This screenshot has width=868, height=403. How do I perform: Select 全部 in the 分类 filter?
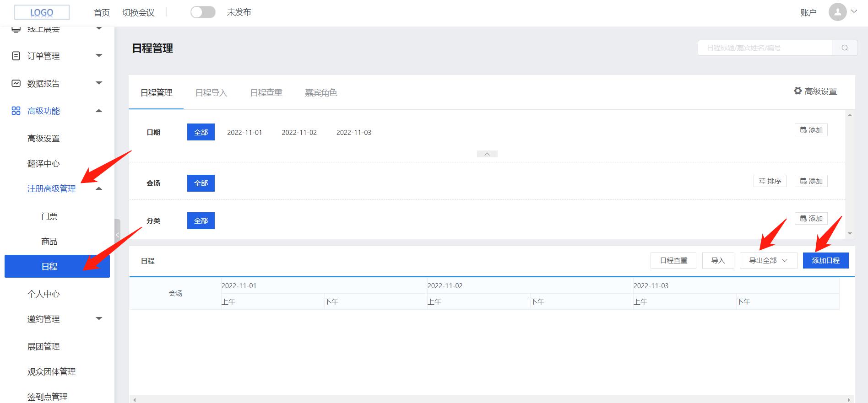click(x=201, y=220)
